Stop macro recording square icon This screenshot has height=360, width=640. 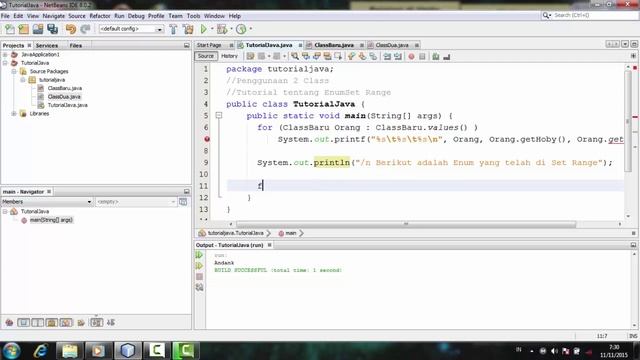click(x=422, y=56)
